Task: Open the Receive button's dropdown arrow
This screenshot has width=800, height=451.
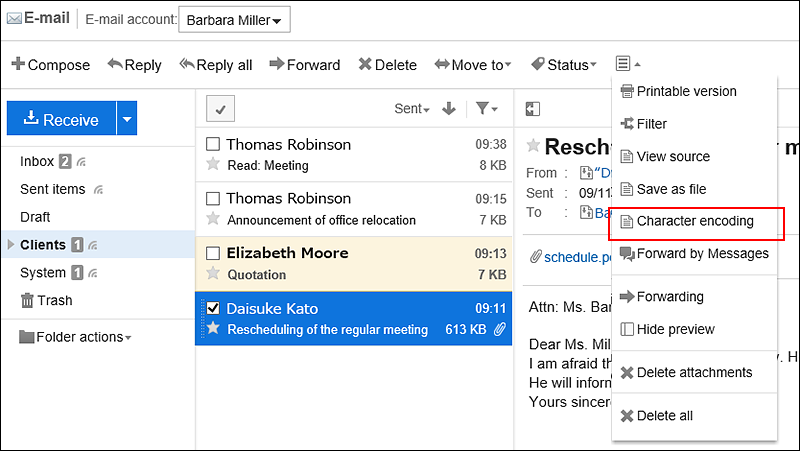Action: click(127, 118)
